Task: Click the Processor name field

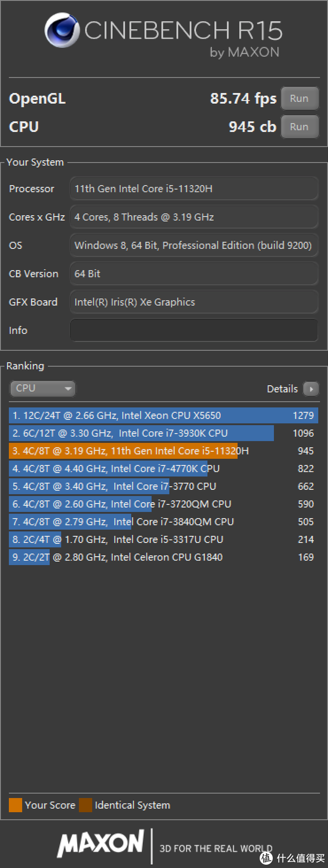Action: [194, 189]
